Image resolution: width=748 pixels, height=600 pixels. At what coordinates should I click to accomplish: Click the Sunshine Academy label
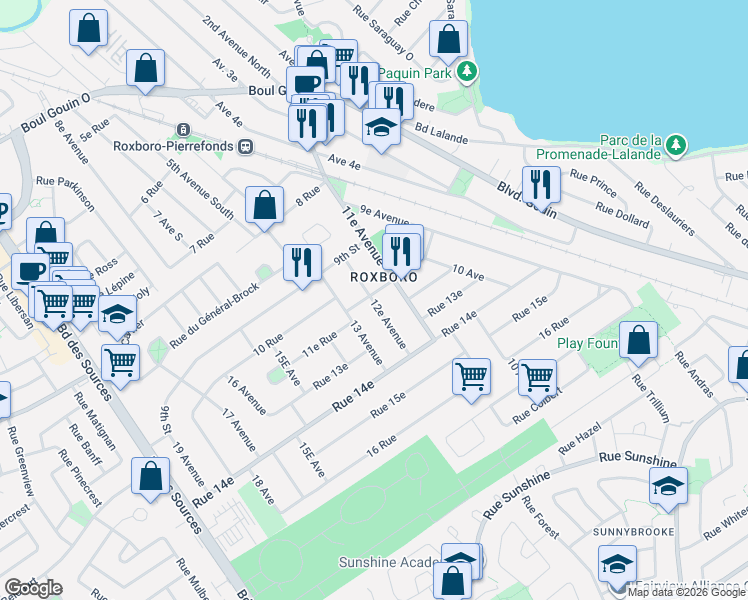[x=389, y=562]
